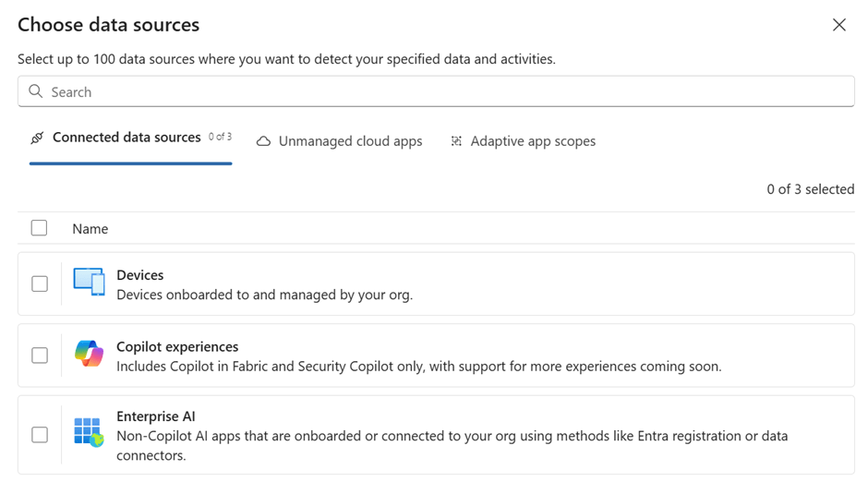Select the Enterprise AI checkbox
Image resolution: width=868 pixels, height=494 pixels.
coord(40,434)
